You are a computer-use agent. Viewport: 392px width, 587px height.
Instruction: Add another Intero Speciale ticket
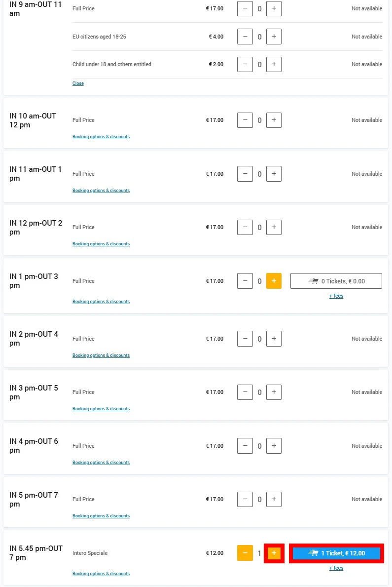point(274,553)
